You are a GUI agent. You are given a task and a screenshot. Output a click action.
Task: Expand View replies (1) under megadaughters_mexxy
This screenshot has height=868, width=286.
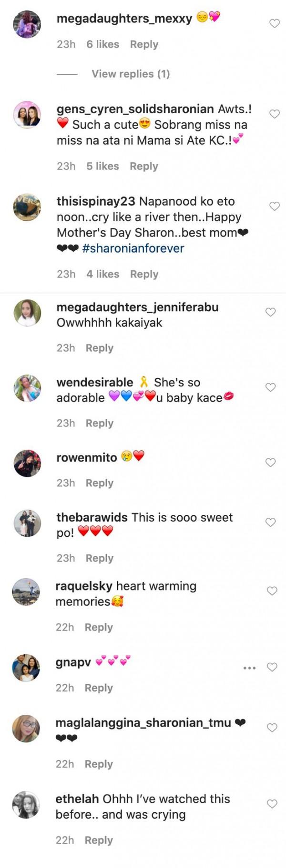(131, 74)
